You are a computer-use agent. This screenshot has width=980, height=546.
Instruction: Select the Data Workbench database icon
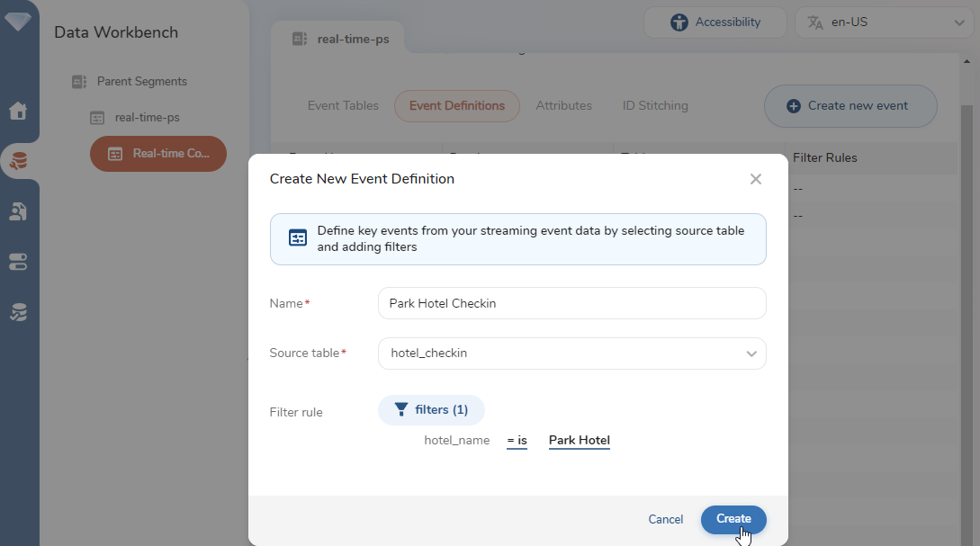[x=18, y=162]
